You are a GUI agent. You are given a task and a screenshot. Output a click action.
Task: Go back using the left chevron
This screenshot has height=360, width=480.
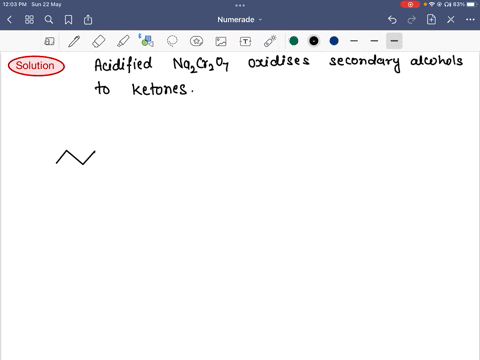9,20
